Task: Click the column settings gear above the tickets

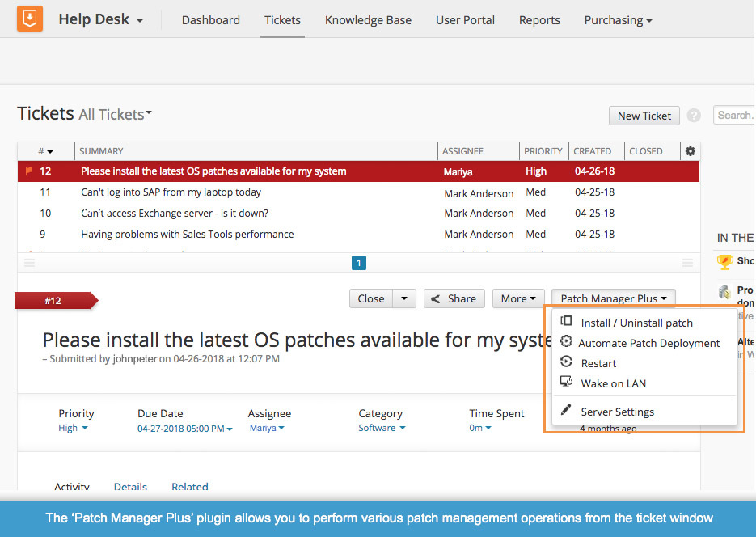Action: tap(691, 151)
